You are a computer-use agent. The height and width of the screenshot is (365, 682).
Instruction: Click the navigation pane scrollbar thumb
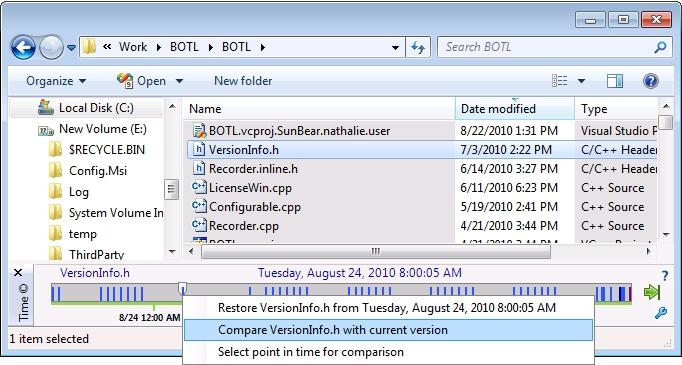(171, 189)
